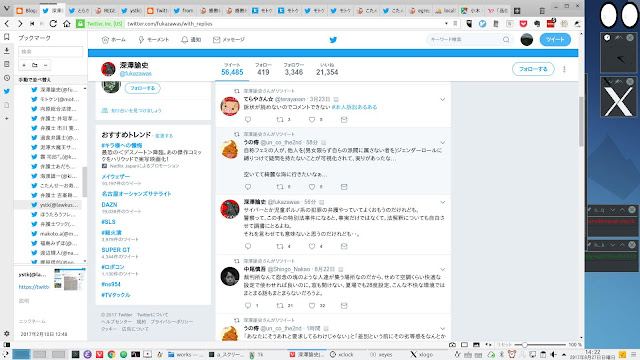Send 中尾慎吾 tweet via direct message icon

click(x=344, y=305)
